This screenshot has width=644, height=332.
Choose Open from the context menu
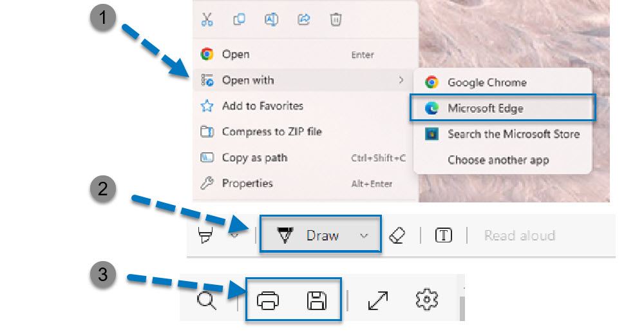point(305,54)
